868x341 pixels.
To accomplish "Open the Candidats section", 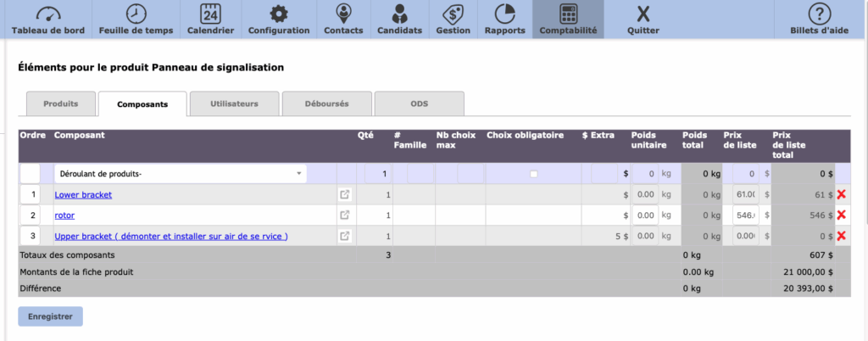I will [398, 15].
